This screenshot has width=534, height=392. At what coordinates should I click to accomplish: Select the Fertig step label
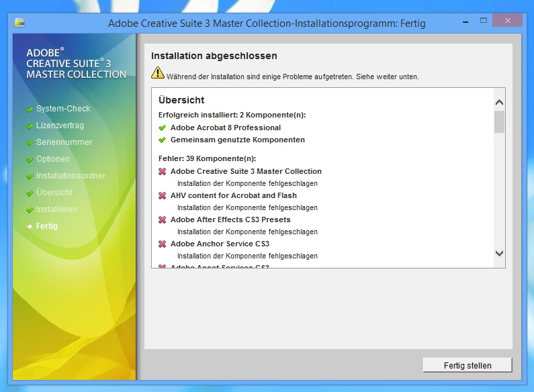pyautogui.click(x=46, y=226)
